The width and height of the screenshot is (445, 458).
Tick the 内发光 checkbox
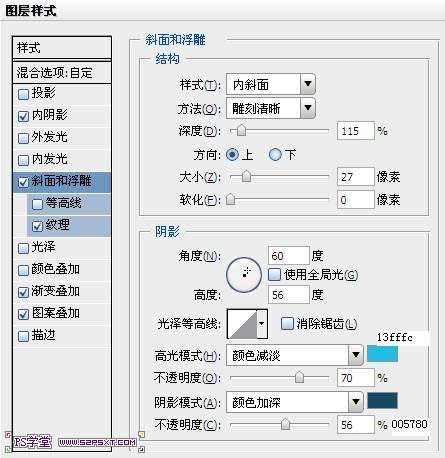[x=23, y=160]
